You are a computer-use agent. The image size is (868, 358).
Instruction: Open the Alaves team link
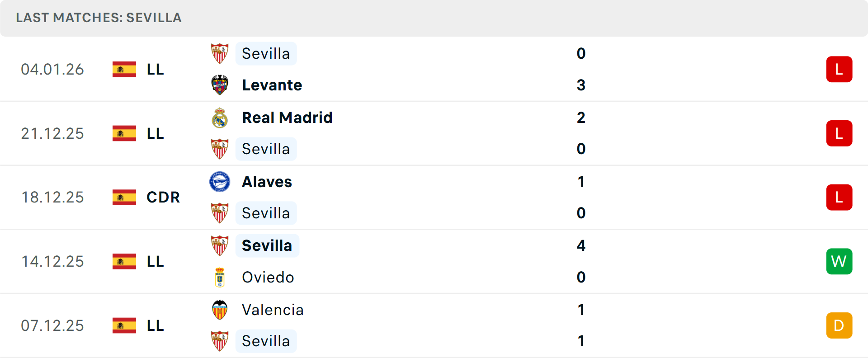[267, 182]
